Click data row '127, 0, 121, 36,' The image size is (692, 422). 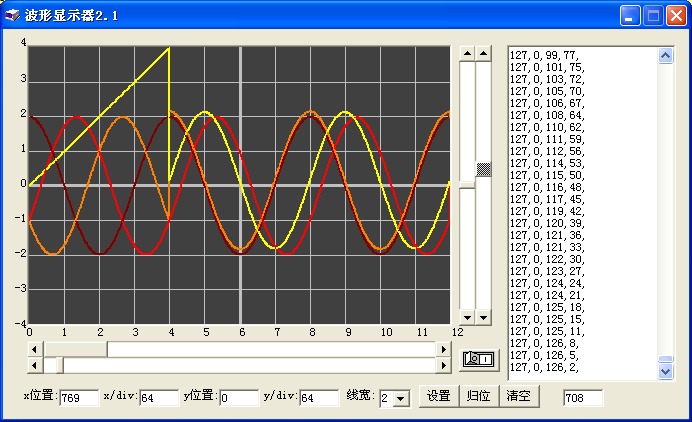click(547, 235)
